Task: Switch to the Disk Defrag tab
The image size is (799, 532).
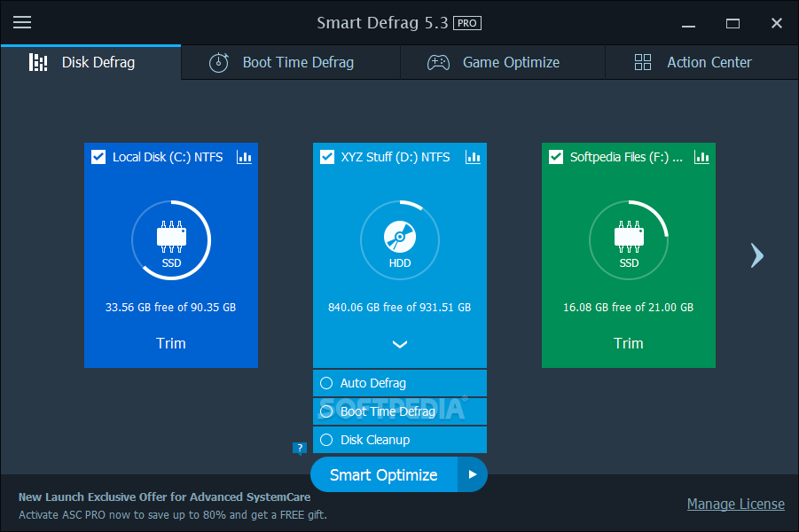Action: pyautogui.click(x=90, y=62)
